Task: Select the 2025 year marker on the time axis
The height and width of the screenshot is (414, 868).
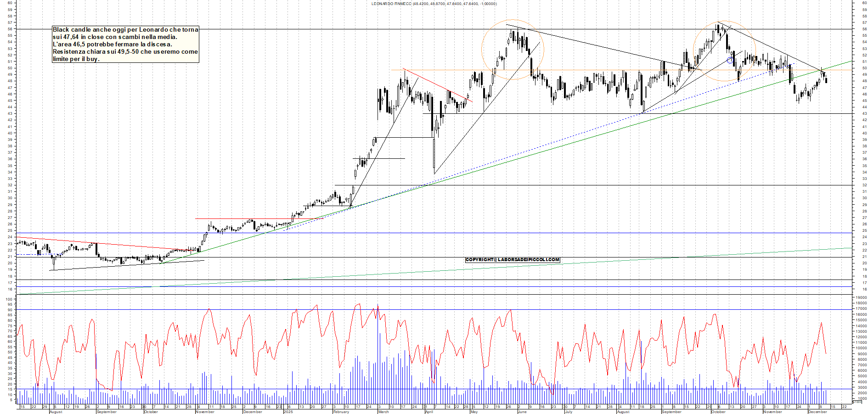Action: click(288, 412)
